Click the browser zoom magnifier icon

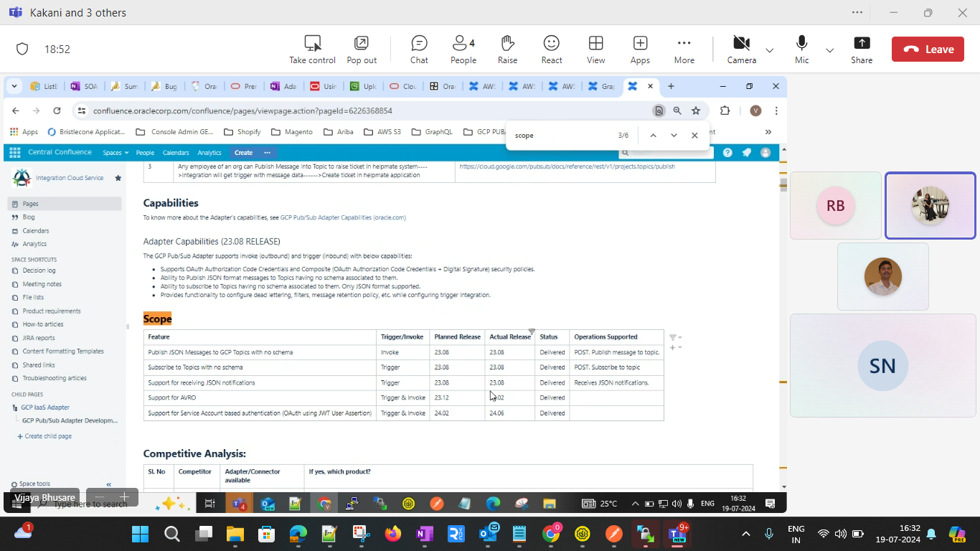click(x=677, y=110)
